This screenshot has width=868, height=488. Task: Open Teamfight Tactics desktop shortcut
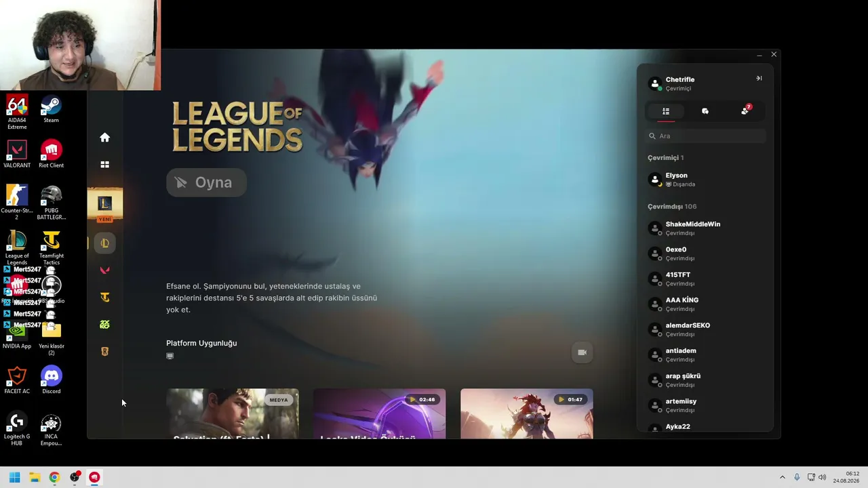(x=51, y=248)
